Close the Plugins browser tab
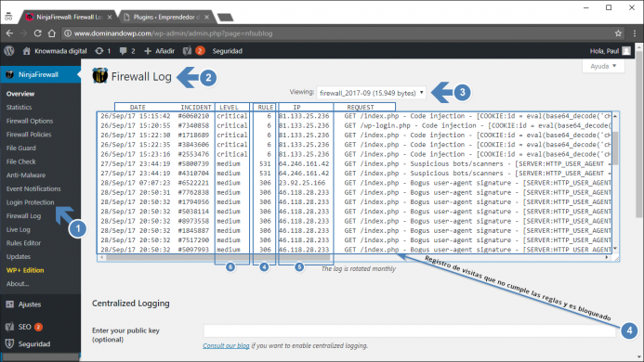644x362 pixels. point(206,17)
